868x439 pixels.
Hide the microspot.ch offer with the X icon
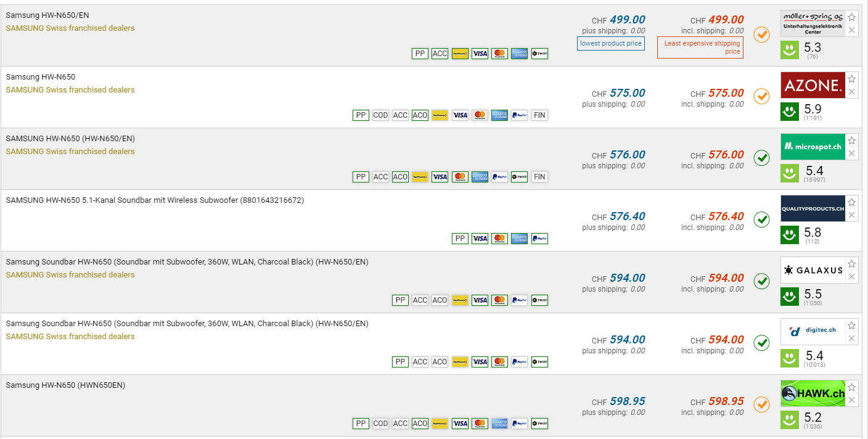coord(851,154)
